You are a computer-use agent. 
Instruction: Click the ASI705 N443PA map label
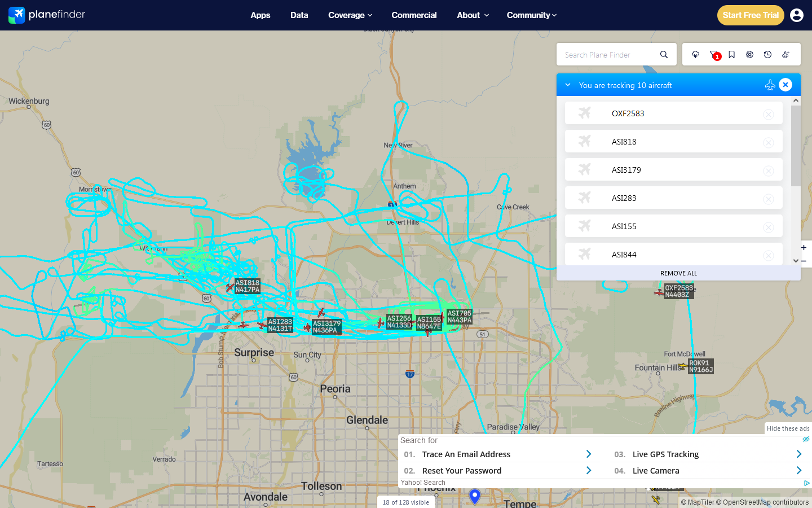coord(460,317)
